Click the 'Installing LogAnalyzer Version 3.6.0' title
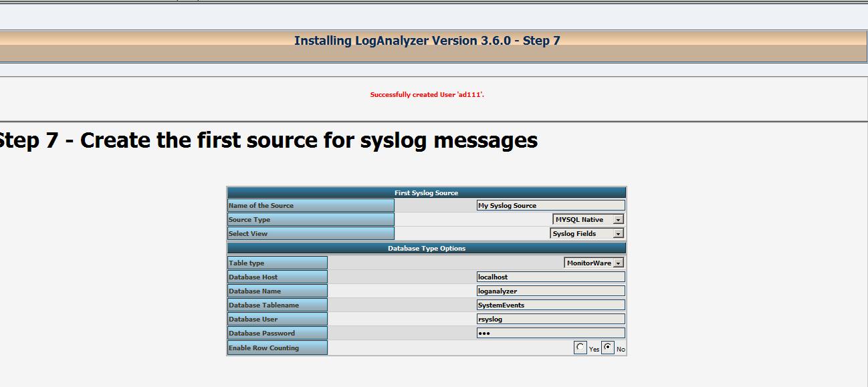The height and width of the screenshot is (387, 868). (427, 41)
